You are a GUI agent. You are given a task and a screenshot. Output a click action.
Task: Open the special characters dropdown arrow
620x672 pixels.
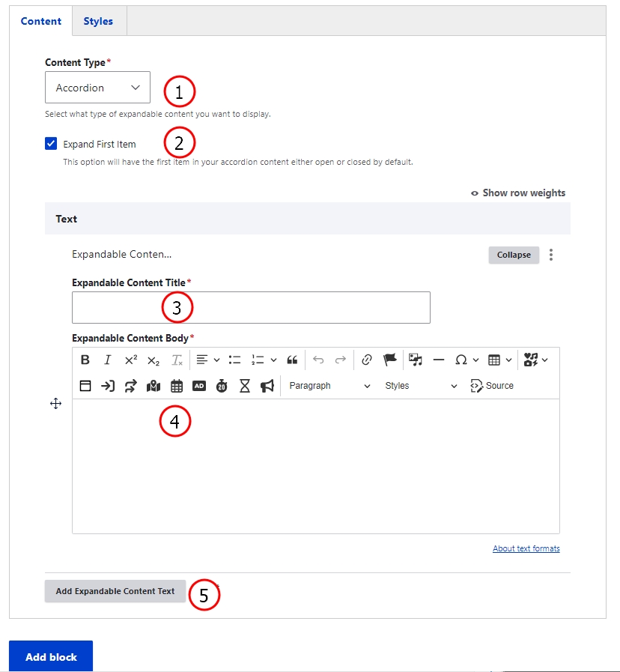(475, 360)
